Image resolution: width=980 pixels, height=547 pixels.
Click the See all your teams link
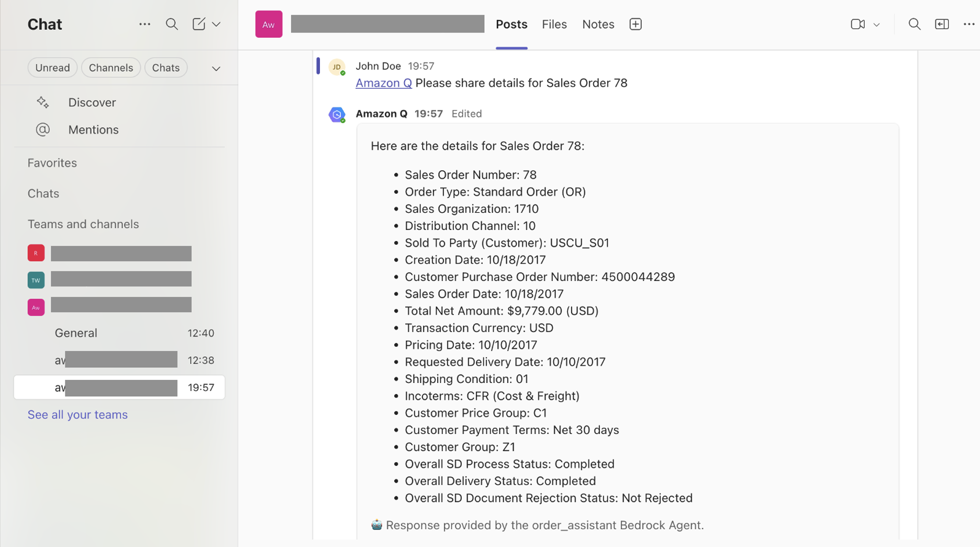pyautogui.click(x=77, y=414)
